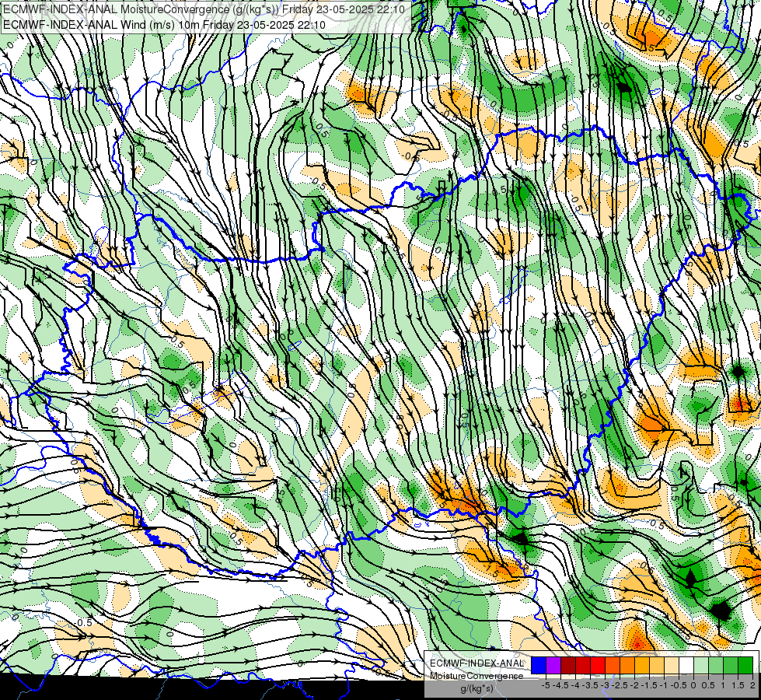Click the MoistureConvergence title line at top
This screenshot has width=761, height=700.
click(204, 9)
